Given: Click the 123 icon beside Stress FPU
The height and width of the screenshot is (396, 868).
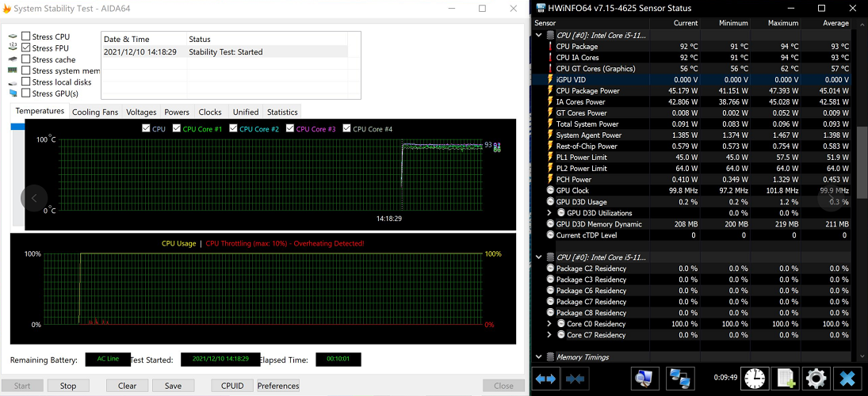Looking at the screenshot, I should [13, 48].
